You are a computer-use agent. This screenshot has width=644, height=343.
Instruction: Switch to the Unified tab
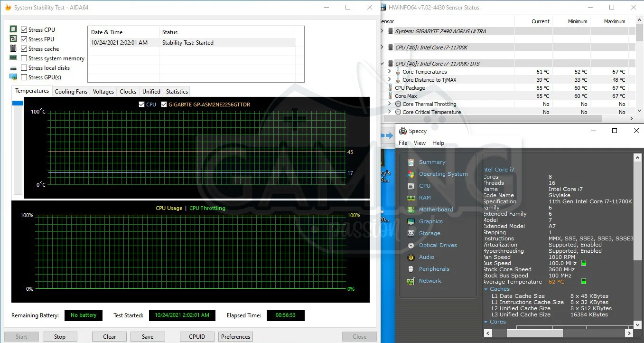(151, 92)
